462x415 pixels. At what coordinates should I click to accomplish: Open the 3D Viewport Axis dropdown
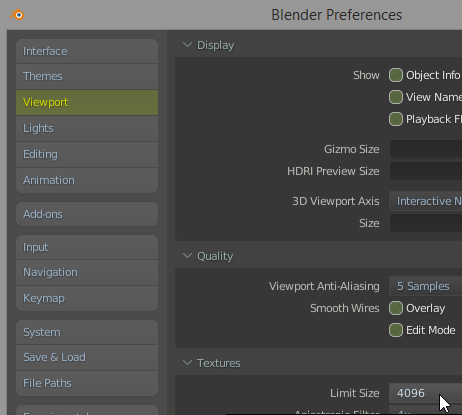click(425, 201)
